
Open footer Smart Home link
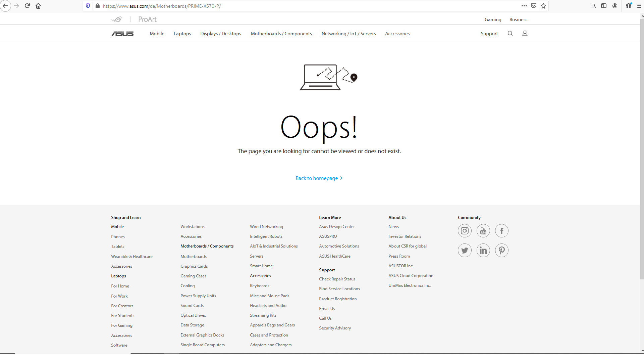tap(261, 266)
